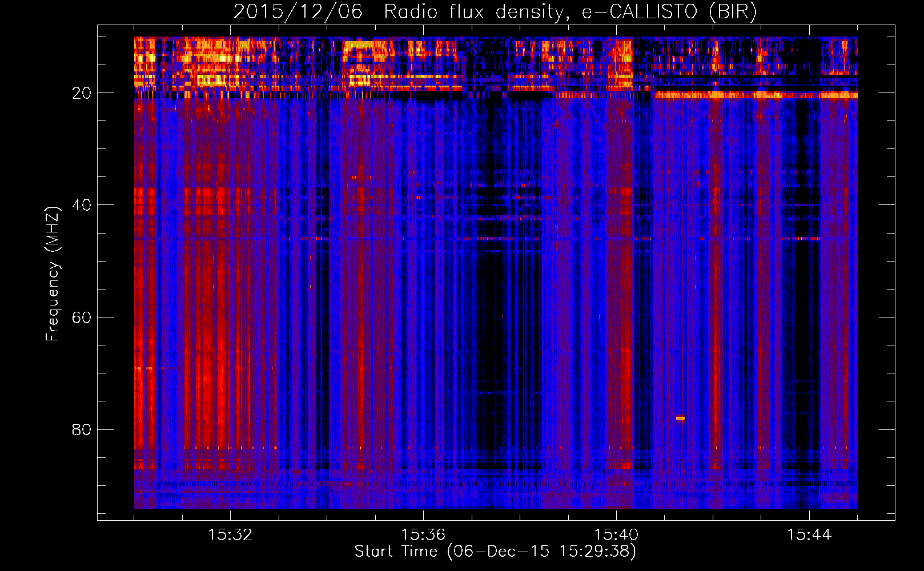Click the plot title "2015/12/06 Radio flux density, e-CALLISTO (BIR)"
The height and width of the screenshot is (571, 924).
pyautogui.click(x=495, y=11)
